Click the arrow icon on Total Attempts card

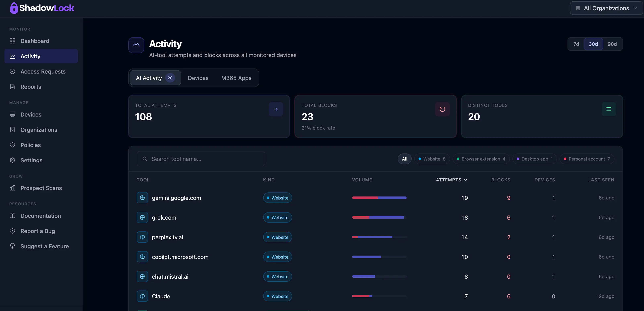point(276,109)
